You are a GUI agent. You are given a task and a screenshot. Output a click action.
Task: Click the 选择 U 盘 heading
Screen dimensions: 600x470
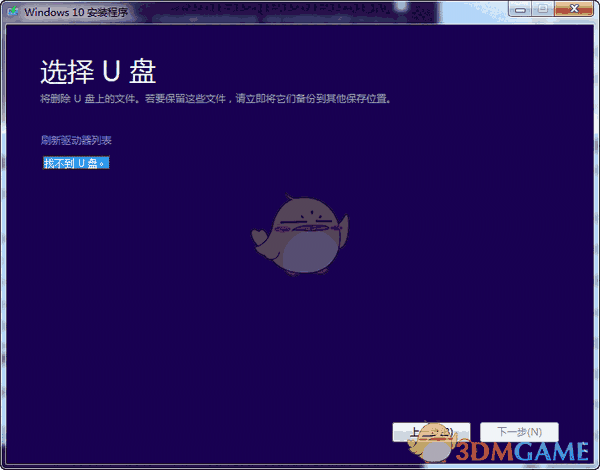pos(98,72)
